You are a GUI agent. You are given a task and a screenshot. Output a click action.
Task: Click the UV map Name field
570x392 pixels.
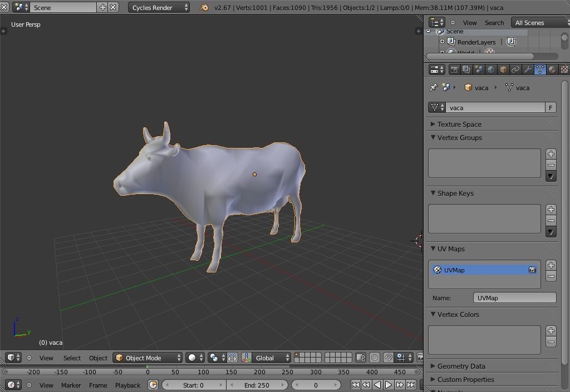point(515,297)
